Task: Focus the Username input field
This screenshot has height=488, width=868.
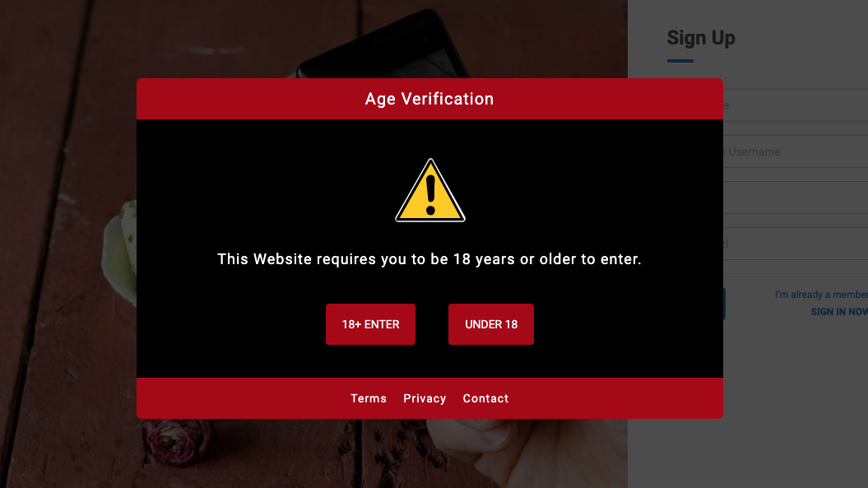Action: (x=796, y=151)
